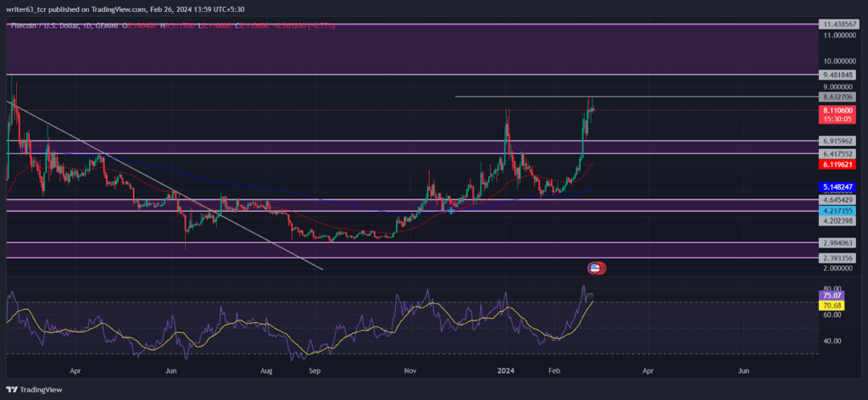Click the 4.202398 price level label
The image size is (868, 400).
839,220
